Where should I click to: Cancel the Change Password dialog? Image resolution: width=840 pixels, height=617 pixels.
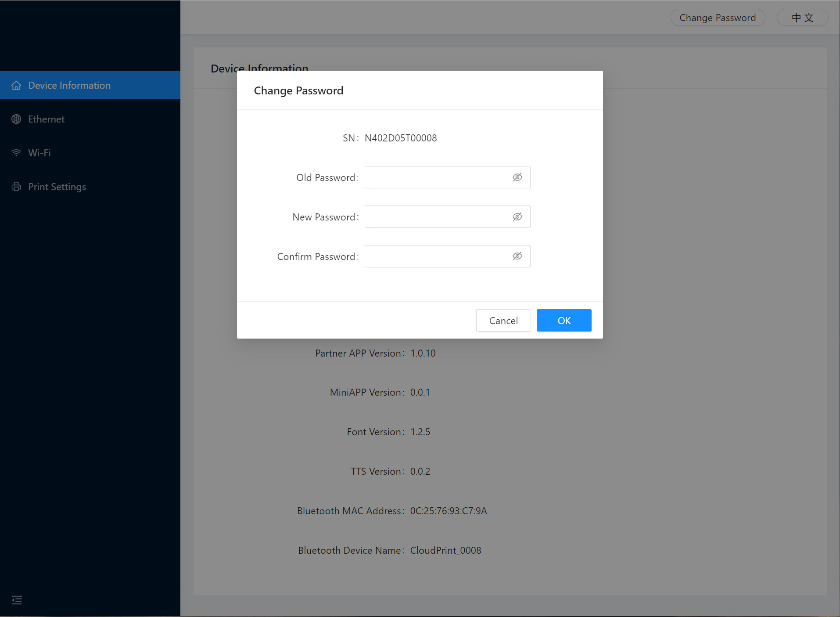tap(503, 321)
